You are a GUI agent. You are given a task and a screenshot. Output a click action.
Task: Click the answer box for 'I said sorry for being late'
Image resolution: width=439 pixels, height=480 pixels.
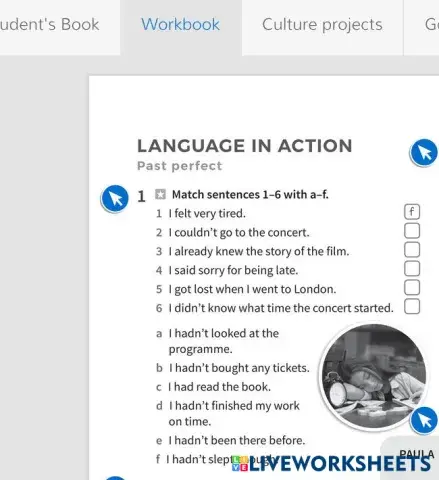[412, 268]
